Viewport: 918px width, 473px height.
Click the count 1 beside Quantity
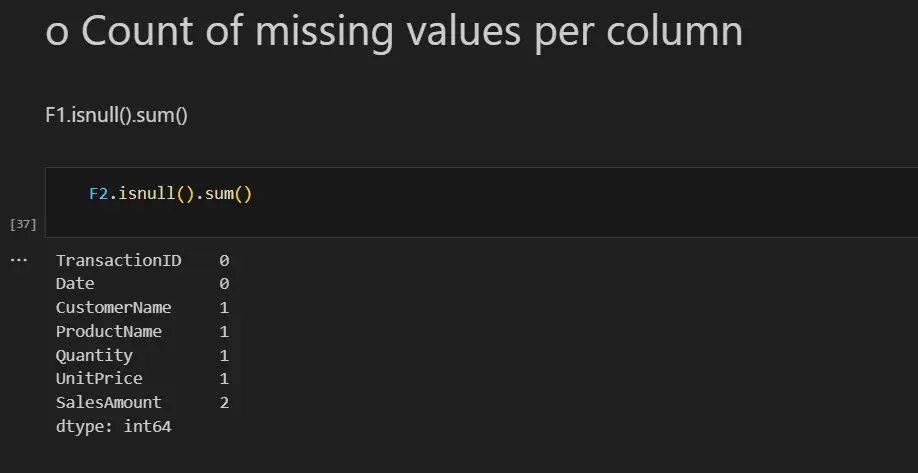click(224, 355)
